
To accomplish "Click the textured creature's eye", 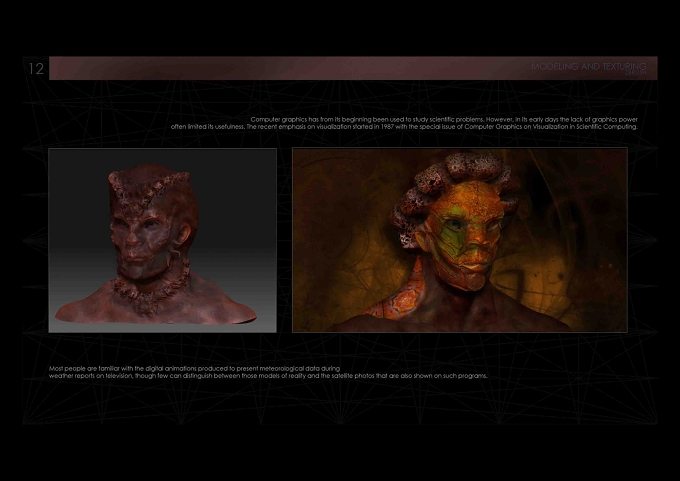I will click(x=454, y=224).
